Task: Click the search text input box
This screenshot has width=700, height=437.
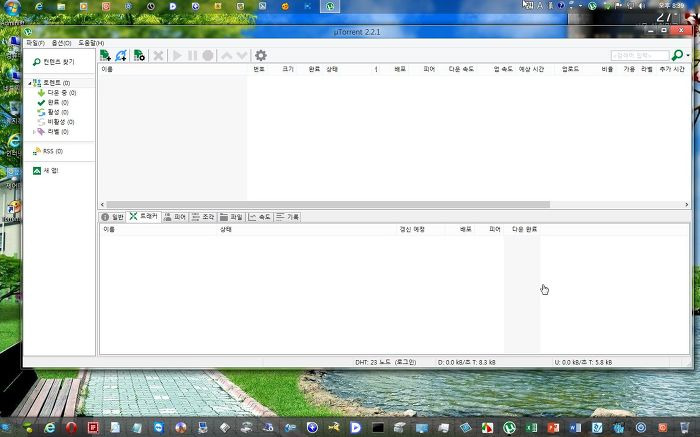Action: [640, 55]
